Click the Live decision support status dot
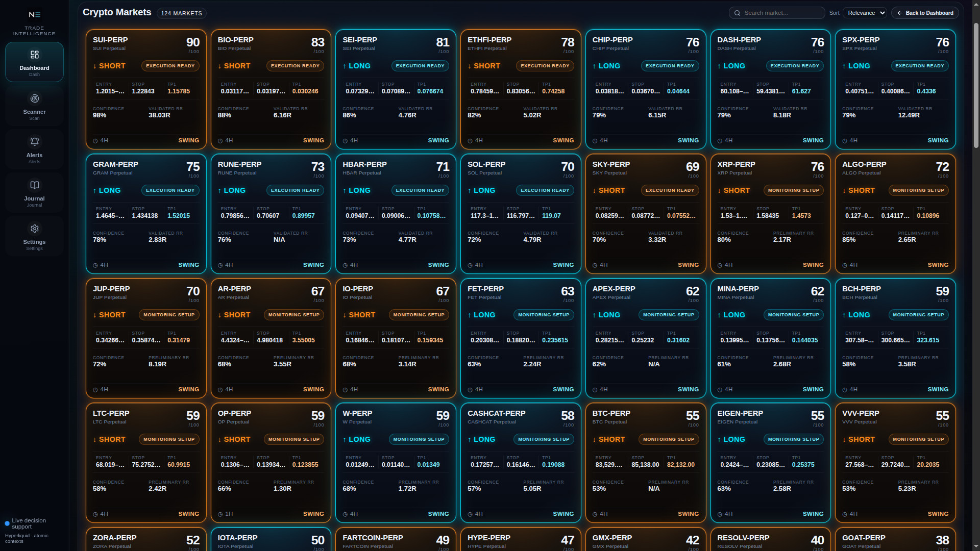Image resolution: width=980 pixels, height=551 pixels. [x=7, y=523]
